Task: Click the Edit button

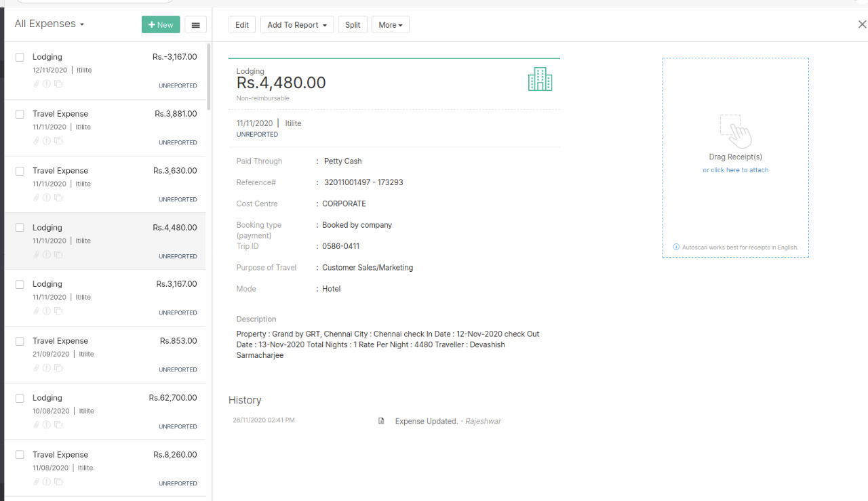Action: [242, 25]
